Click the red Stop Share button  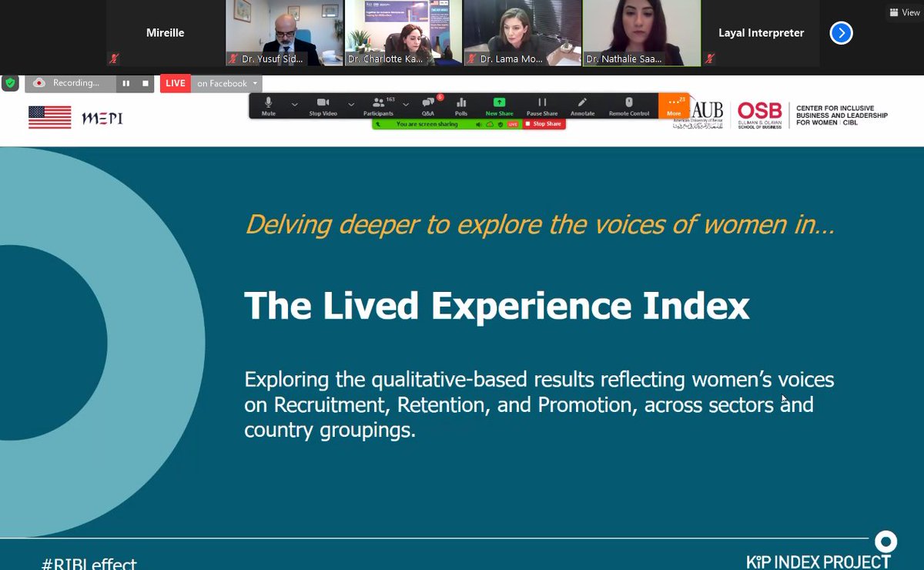coord(544,124)
